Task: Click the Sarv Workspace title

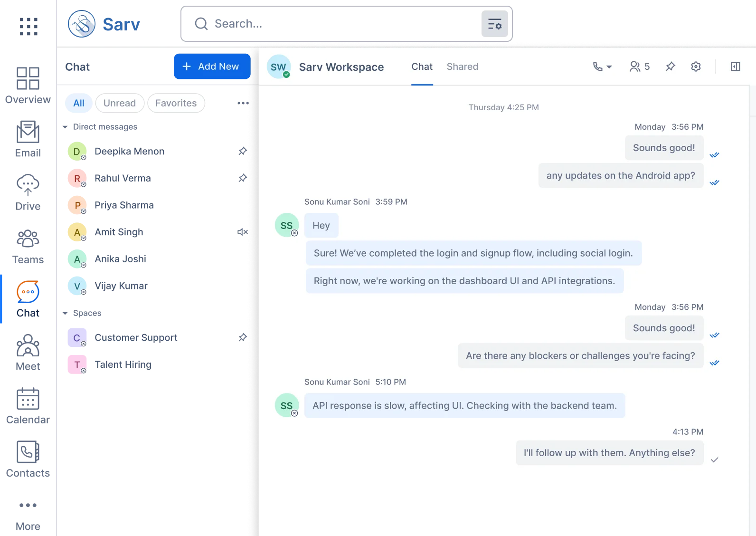Action: [x=341, y=67]
